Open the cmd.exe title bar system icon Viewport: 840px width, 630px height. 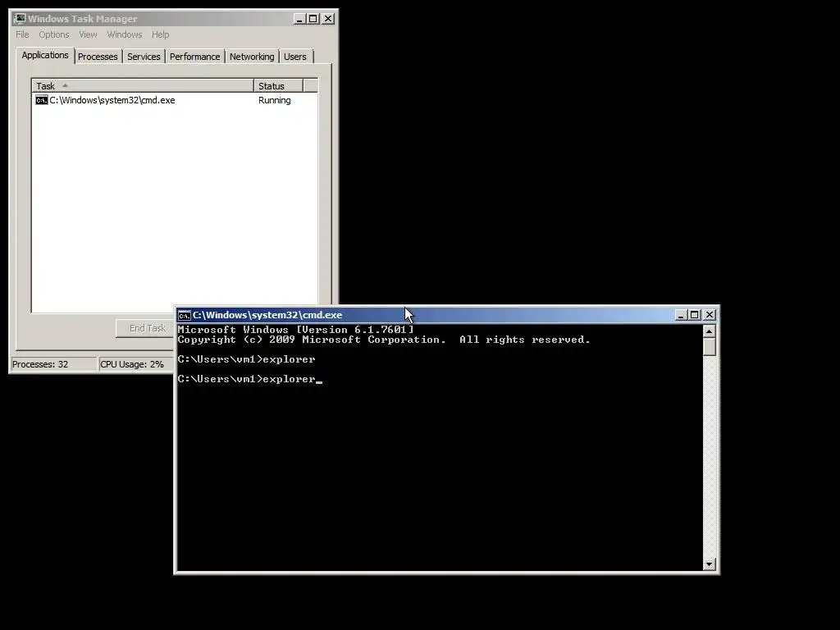185,315
